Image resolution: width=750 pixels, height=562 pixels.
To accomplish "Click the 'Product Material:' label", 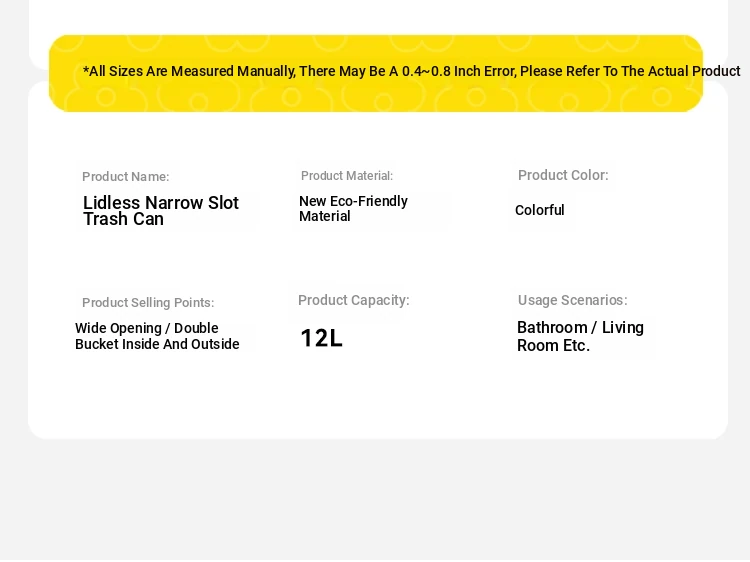I will tap(347, 176).
